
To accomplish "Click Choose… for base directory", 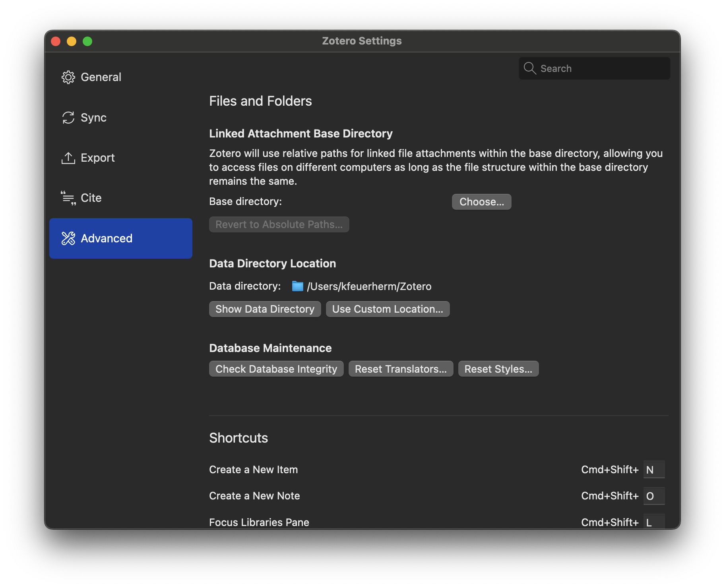I will 481,202.
